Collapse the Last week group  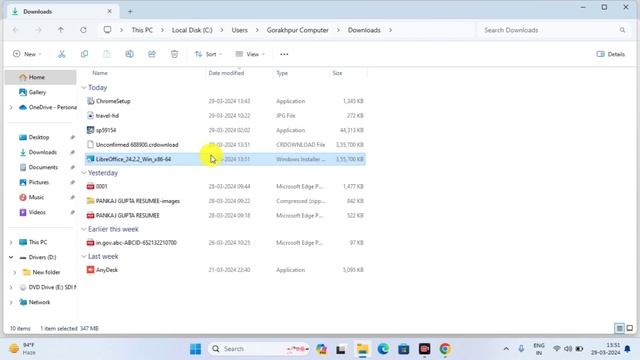(x=84, y=257)
